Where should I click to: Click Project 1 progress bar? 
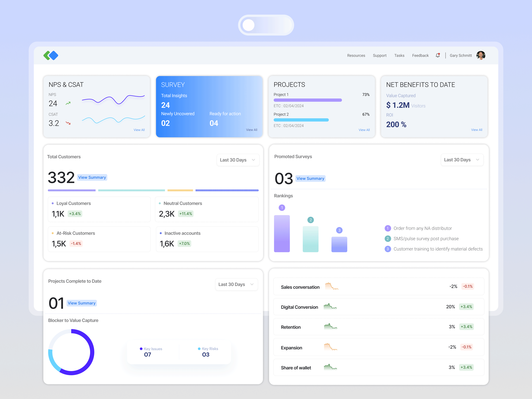[x=308, y=100]
